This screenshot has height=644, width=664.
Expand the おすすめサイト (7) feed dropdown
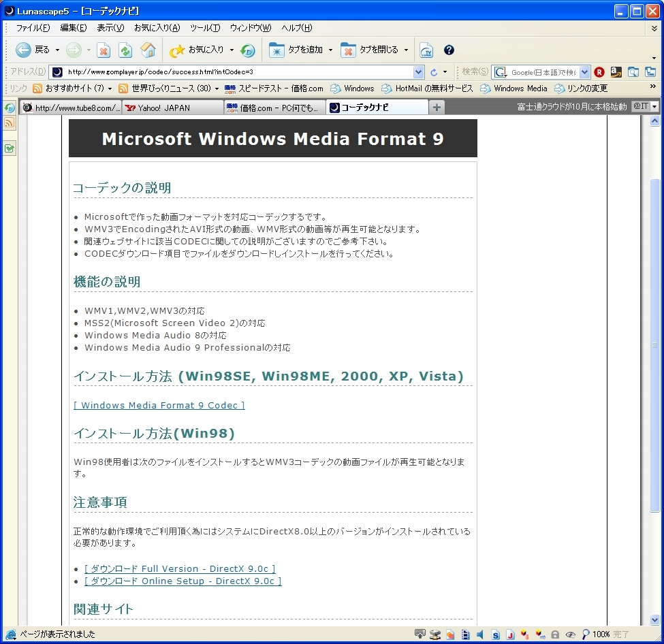click(110, 89)
